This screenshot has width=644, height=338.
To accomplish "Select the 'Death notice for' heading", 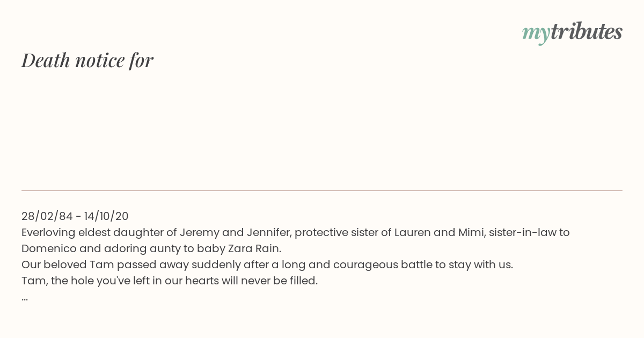I will click(87, 60).
